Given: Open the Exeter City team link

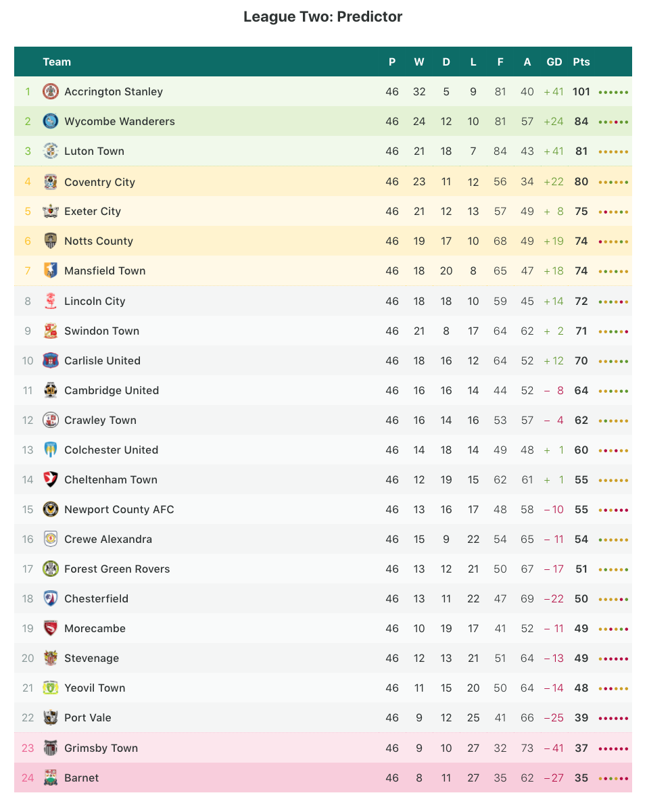Looking at the screenshot, I should [x=93, y=211].
